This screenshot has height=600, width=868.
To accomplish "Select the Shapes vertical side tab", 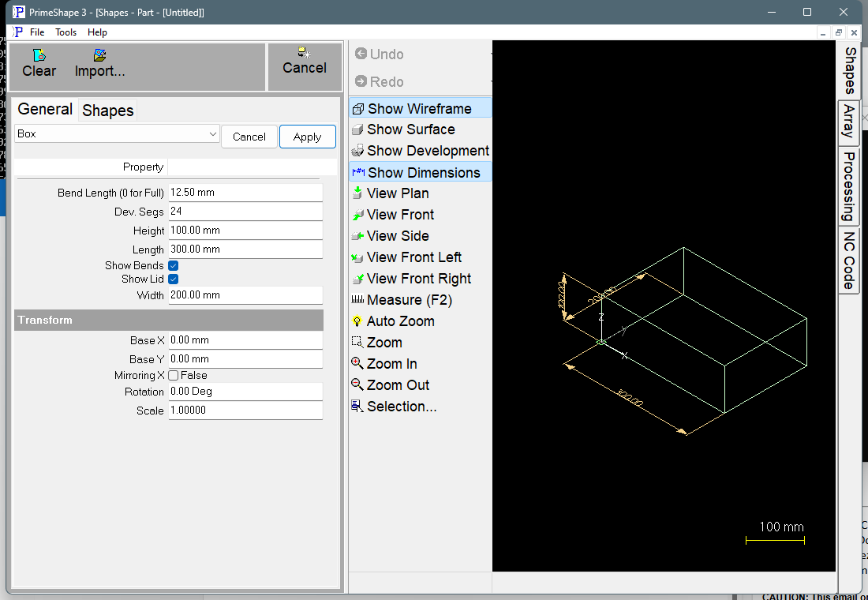I will 850,70.
